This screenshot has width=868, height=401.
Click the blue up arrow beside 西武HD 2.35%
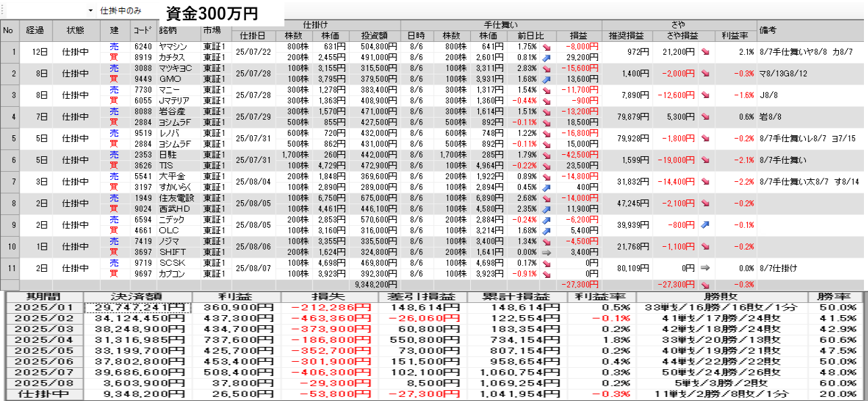546,209
